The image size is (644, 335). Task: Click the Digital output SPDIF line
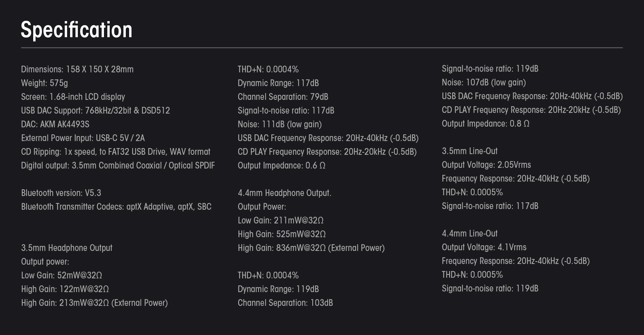(x=118, y=165)
